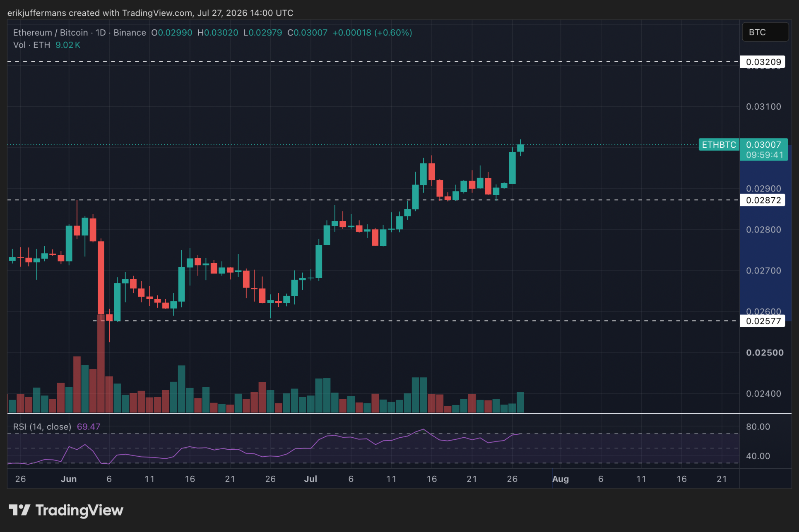Click the 0.03100 price axis label

coord(763,107)
